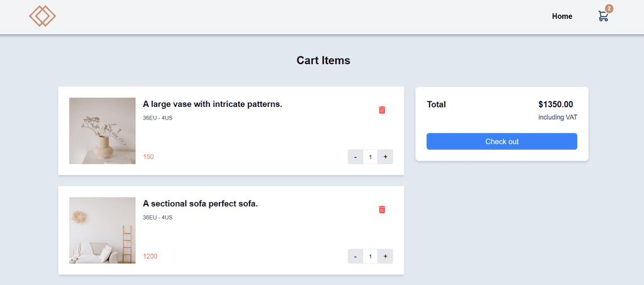Viewport: 644px width, 285px height.
Task: Open the sectional sofa product image
Action: click(x=103, y=230)
